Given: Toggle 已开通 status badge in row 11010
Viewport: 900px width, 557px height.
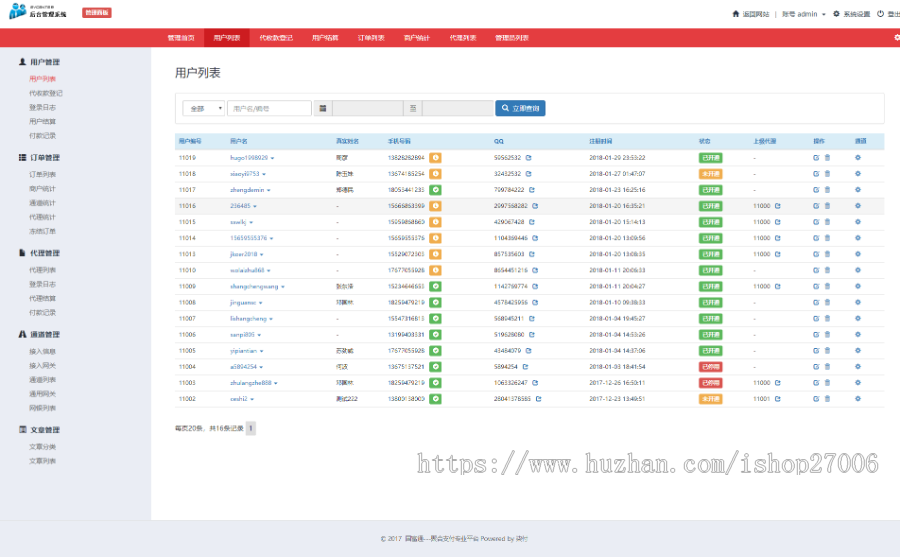Looking at the screenshot, I should click(710, 270).
